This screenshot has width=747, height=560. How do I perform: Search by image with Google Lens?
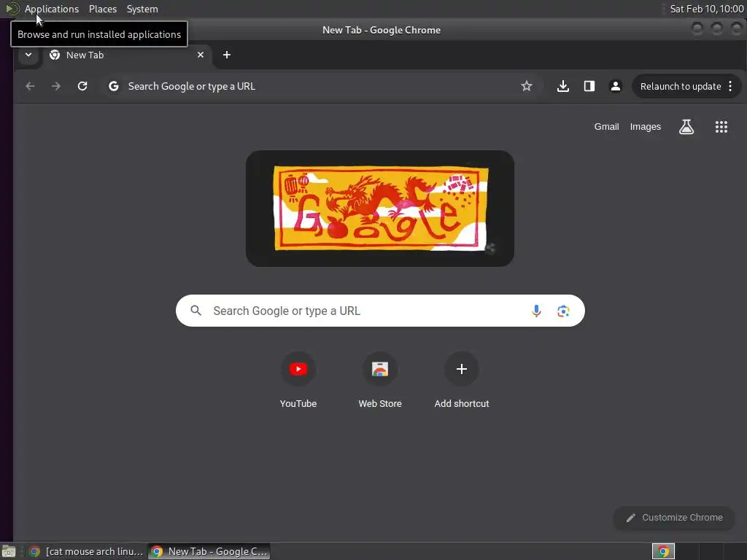point(563,311)
